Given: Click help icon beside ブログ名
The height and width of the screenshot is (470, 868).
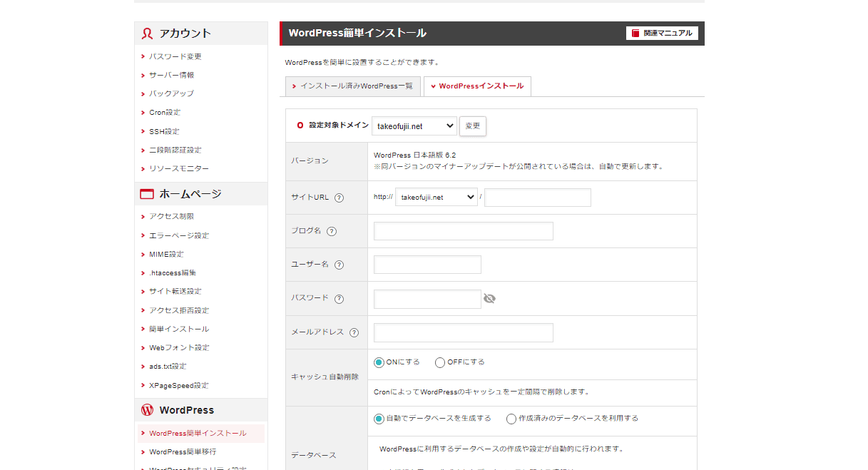Looking at the screenshot, I should [x=332, y=231].
